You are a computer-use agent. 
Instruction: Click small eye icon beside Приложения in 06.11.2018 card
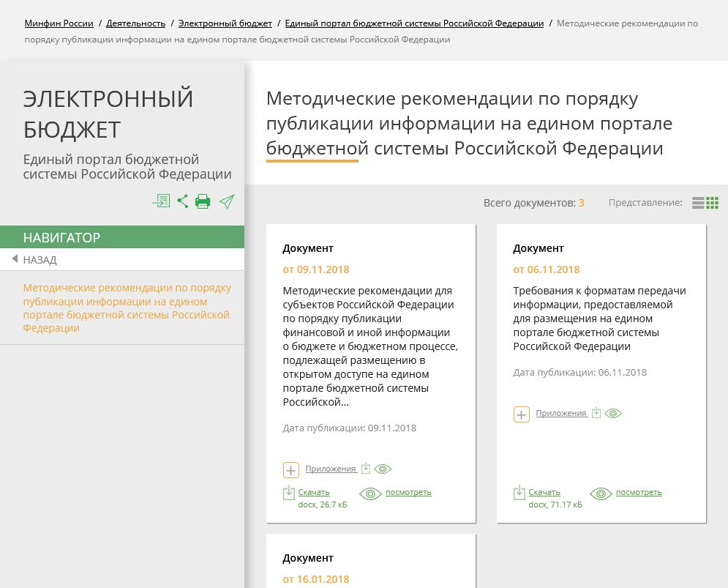coord(613,413)
